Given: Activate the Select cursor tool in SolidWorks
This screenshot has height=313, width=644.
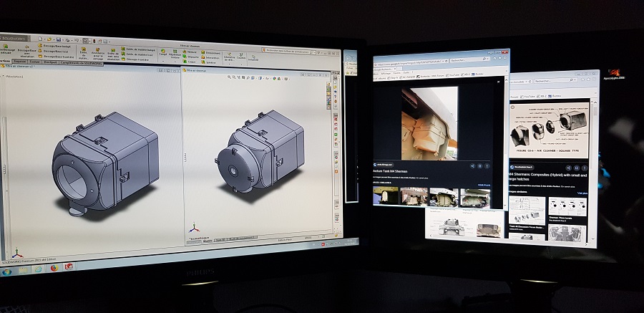Looking at the screenshot, I should click(x=85, y=41).
